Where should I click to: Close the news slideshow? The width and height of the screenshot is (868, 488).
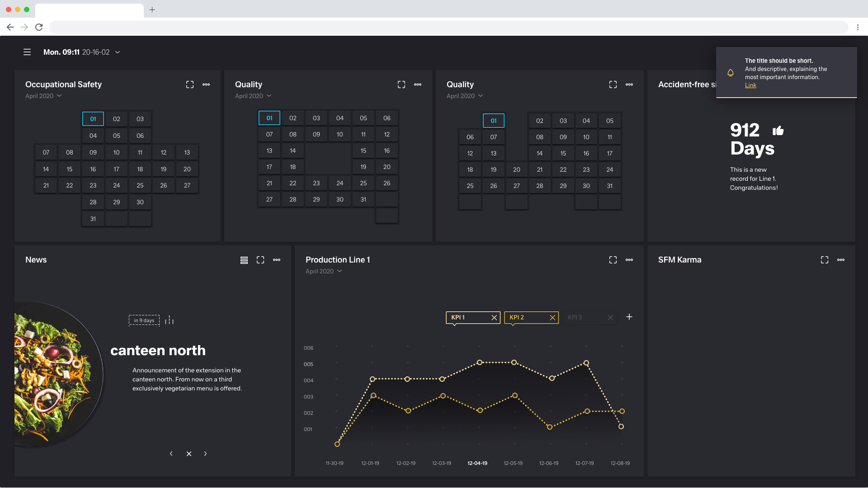[x=189, y=454]
